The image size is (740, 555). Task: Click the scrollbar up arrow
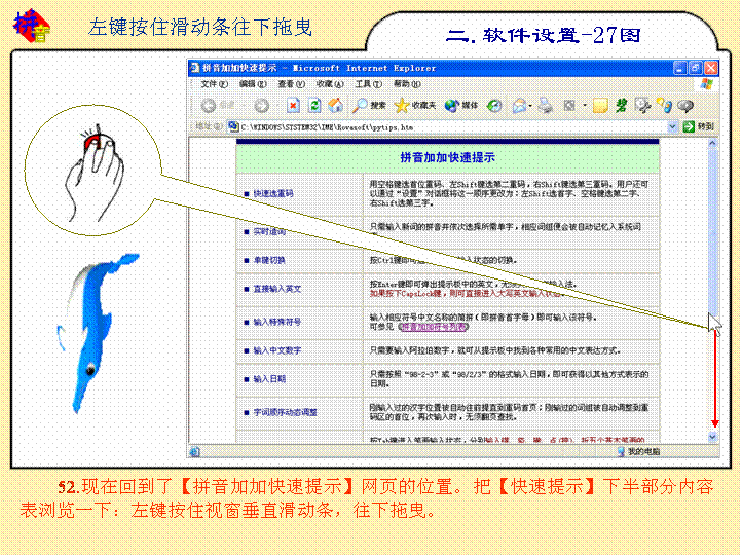coord(712,143)
